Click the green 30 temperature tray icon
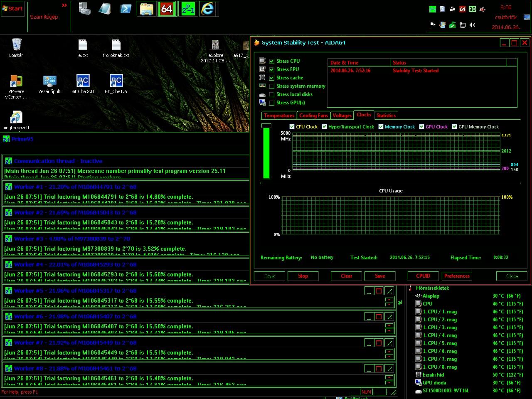The height and width of the screenshot is (399, 532). click(473, 9)
